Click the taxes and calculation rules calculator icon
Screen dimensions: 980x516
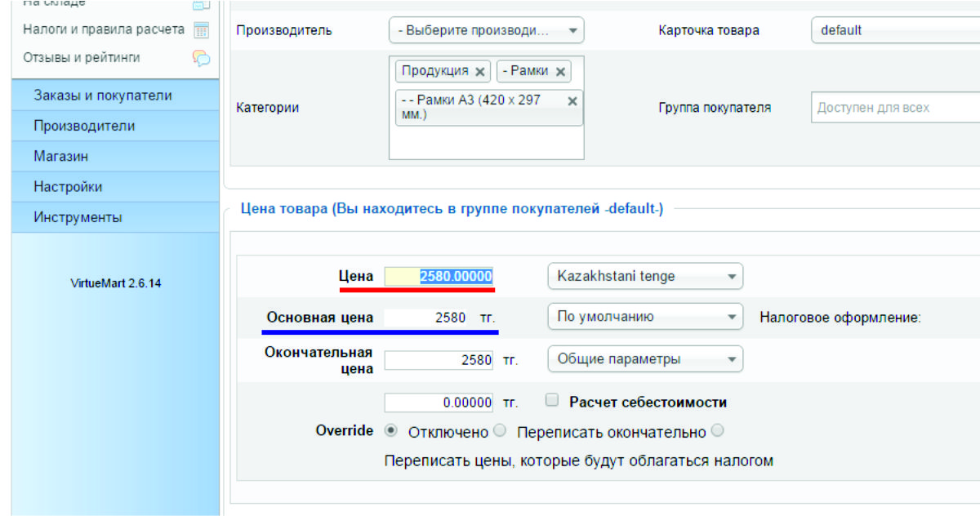(201, 30)
